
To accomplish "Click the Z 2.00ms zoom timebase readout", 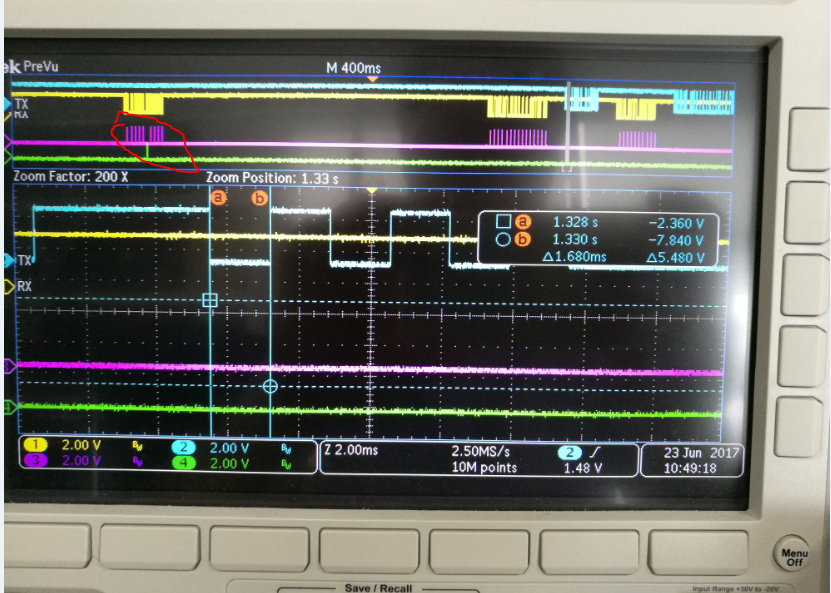I will coord(351,450).
